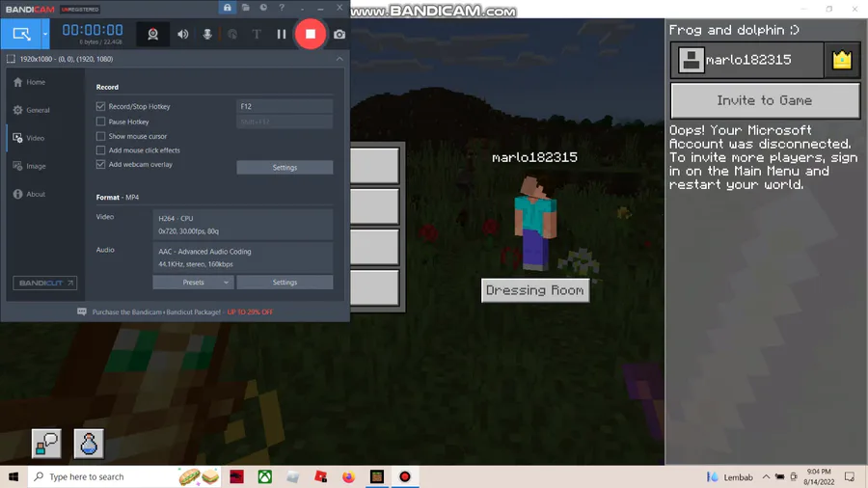
Task: Click the red app icon beside search box
Action: pos(236,476)
